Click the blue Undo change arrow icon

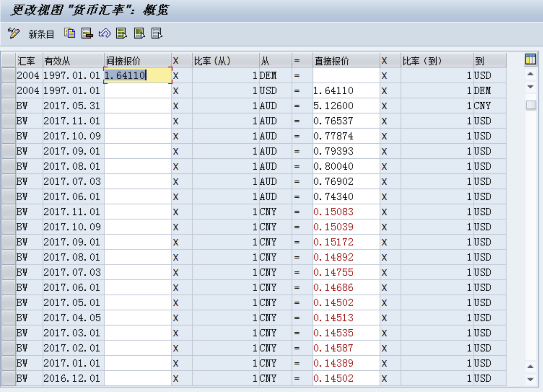(104, 33)
